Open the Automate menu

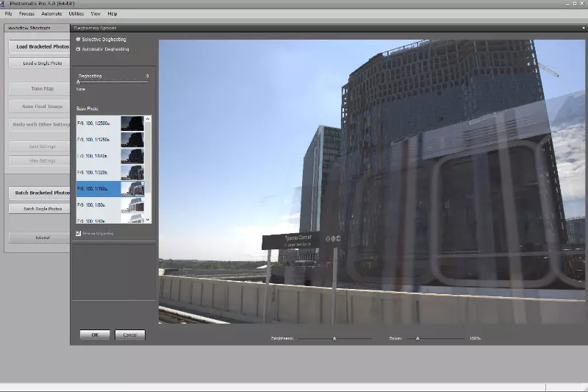click(51, 14)
